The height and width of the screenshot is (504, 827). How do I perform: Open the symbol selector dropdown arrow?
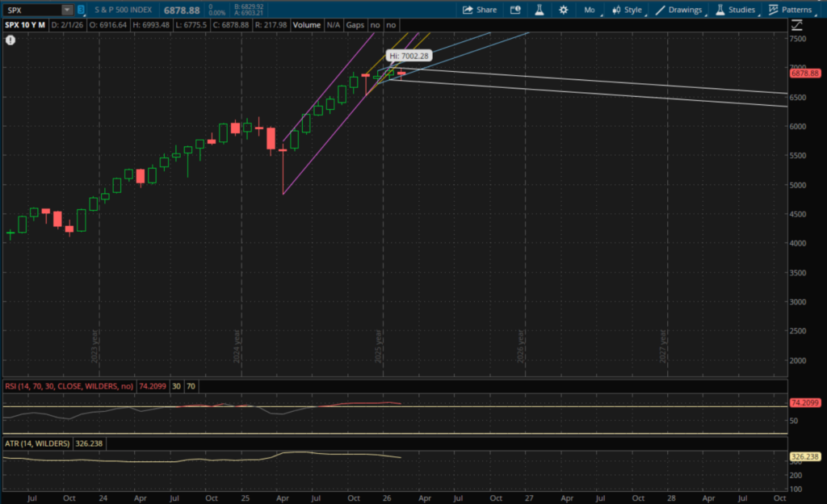(x=66, y=10)
